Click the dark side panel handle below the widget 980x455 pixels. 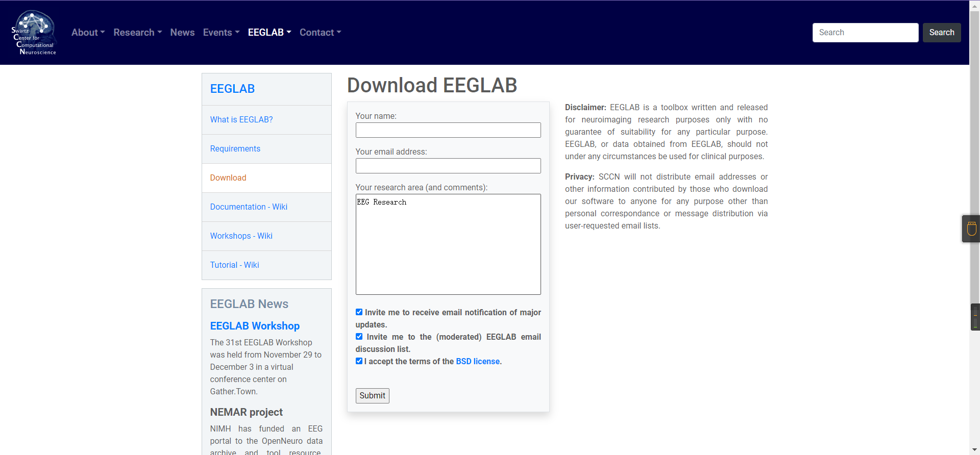pos(975,317)
